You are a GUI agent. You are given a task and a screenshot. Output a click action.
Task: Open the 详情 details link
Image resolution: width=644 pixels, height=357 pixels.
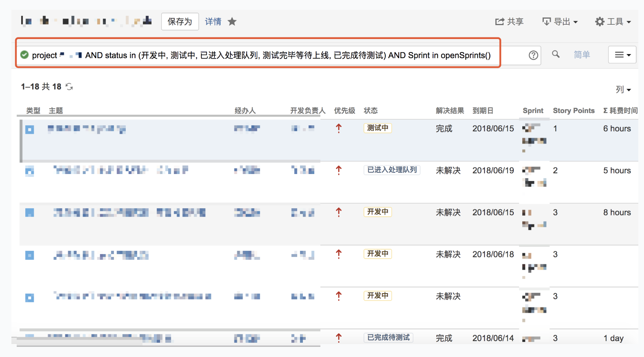213,22
